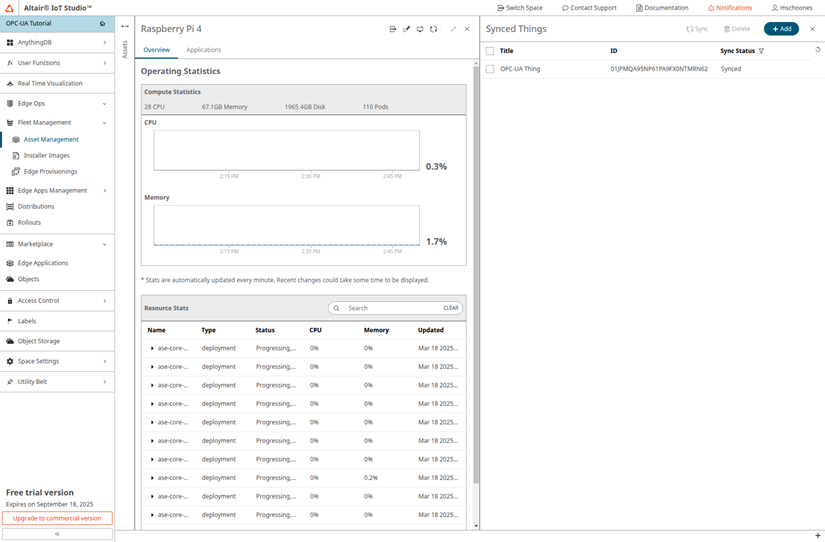Expand the Utility Belt chevron
This screenshot has height=542, width=825.
tap(105, 382)
